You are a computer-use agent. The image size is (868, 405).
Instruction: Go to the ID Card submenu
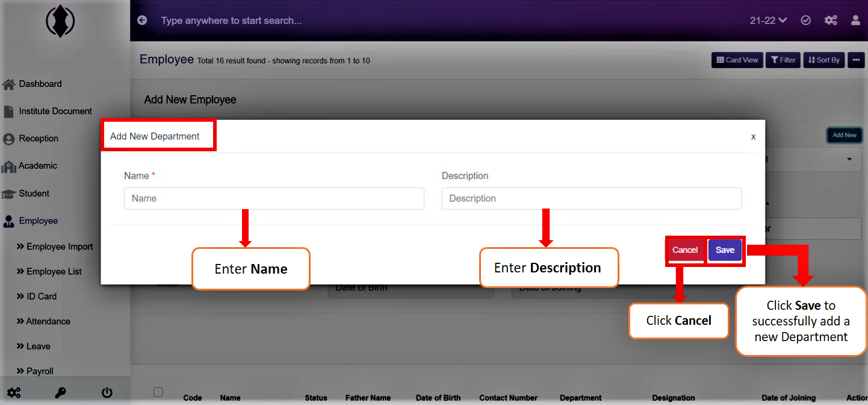click(37, 297)
